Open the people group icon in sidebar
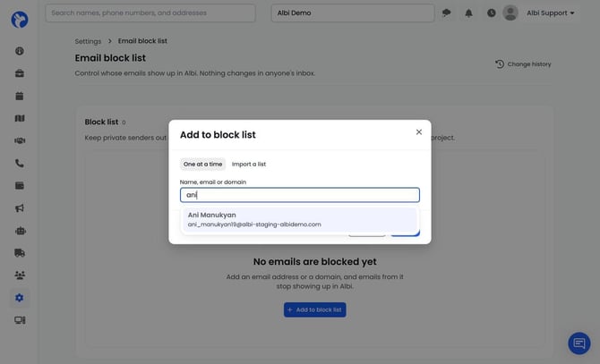Screen dimensions: 600x364 coord(20,275)
